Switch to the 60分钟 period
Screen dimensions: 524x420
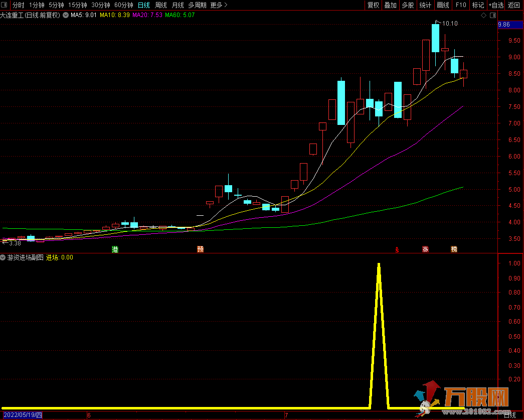pos(124,5)
